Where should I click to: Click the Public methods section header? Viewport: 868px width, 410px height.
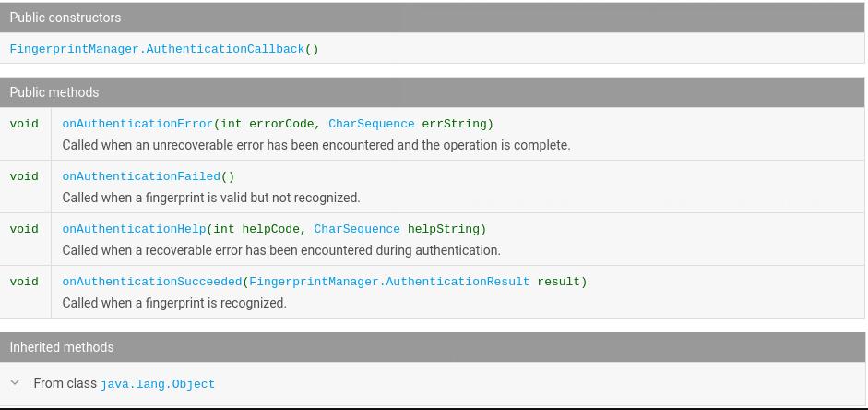pyautogui.click(x=54, y=92)
